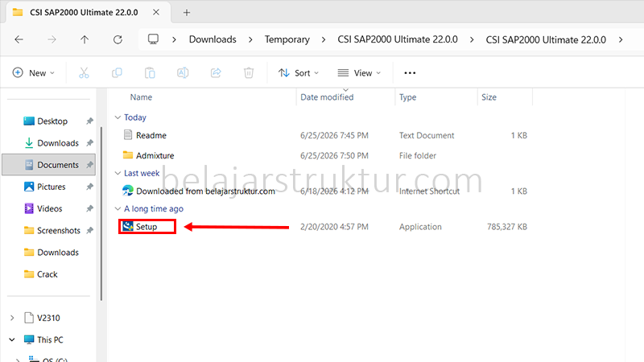The height and width of the screenshot is (362, 644).
Task: Go to first CSI SAP2000 Ultimate 22.0.0 breadcrumb
Action: (398, 39)
